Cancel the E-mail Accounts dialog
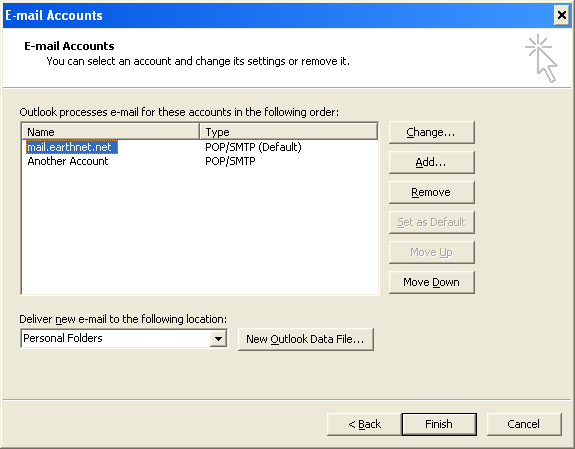The width and height of the screenshot is (575, 449). pos(524,424)
